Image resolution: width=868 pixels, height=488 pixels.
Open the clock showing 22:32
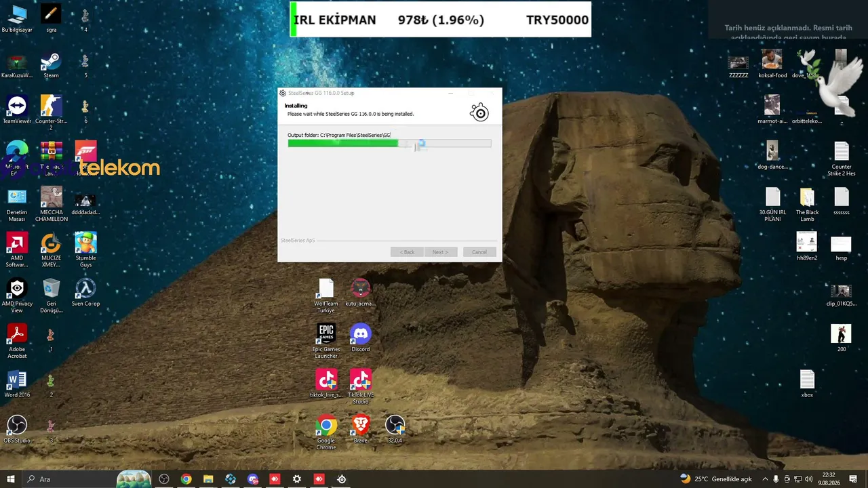829,479
